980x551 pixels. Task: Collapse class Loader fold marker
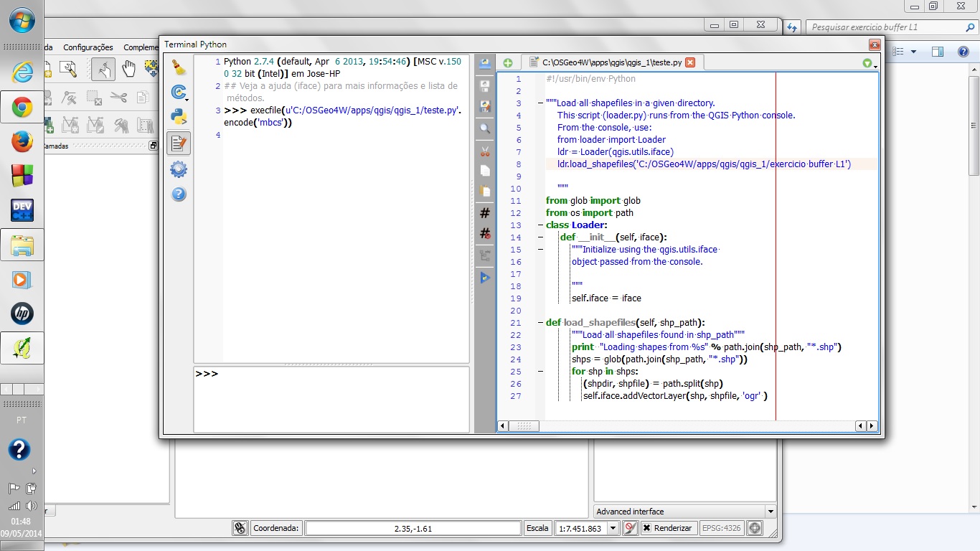(540, 225)
